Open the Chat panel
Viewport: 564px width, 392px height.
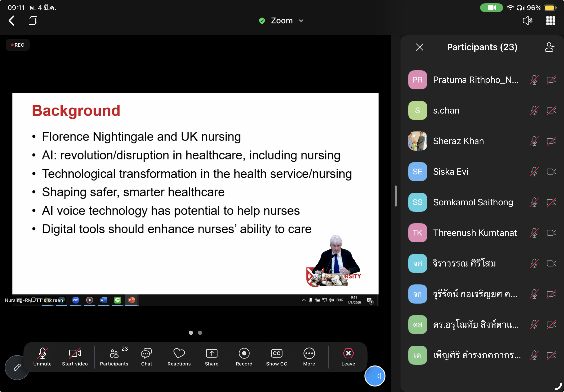pyautogui.click(x=146, y=357)
